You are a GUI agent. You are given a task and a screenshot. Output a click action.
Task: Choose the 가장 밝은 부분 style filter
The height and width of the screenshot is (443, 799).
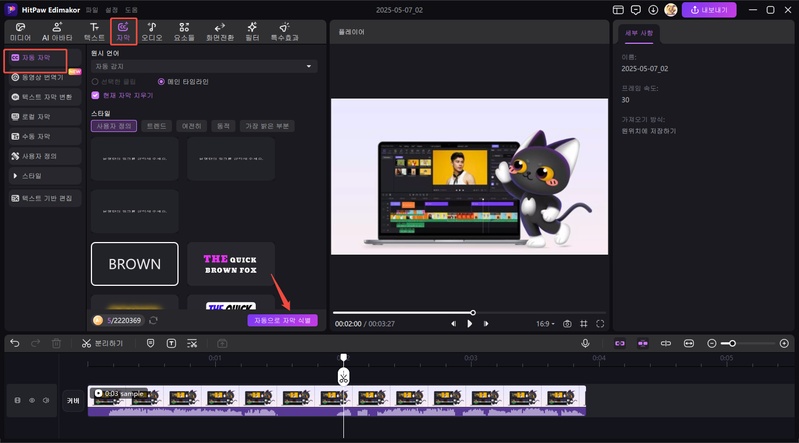[267, 126]
